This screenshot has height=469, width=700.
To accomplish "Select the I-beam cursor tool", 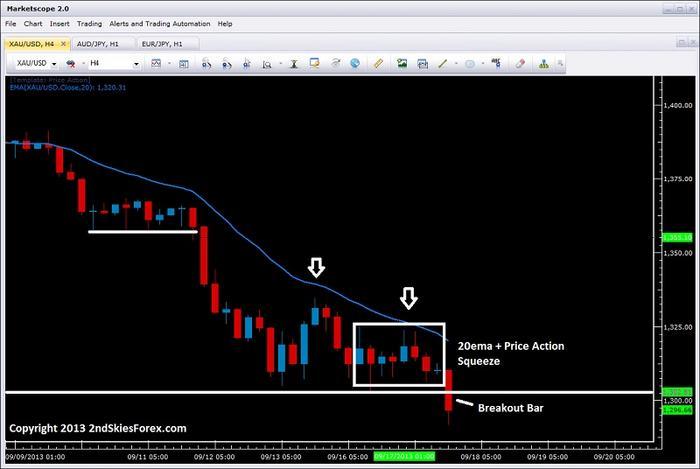I will [x=294, y=64].
